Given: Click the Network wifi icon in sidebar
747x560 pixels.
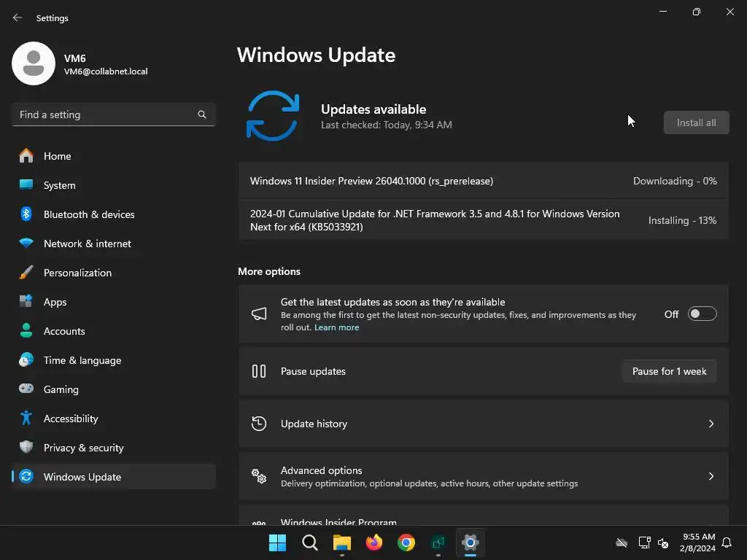Looking at the screenshot, I should click(26, 244).
